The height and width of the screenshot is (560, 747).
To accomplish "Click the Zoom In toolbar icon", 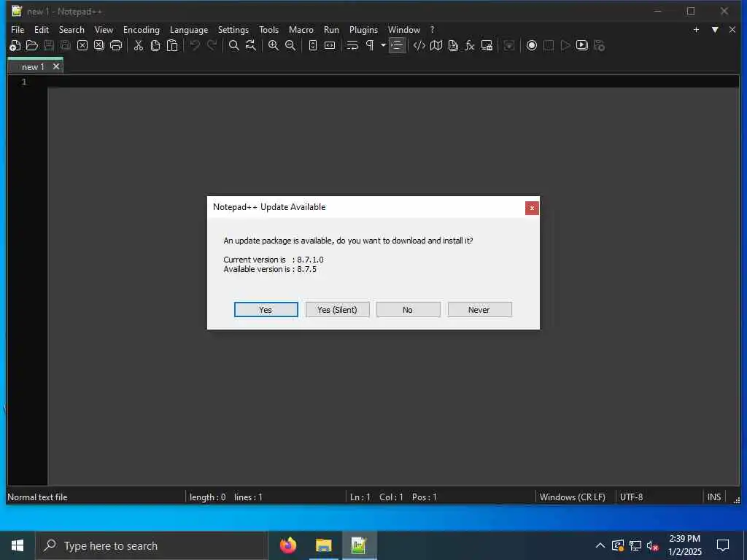I will [x=274, y=46].
